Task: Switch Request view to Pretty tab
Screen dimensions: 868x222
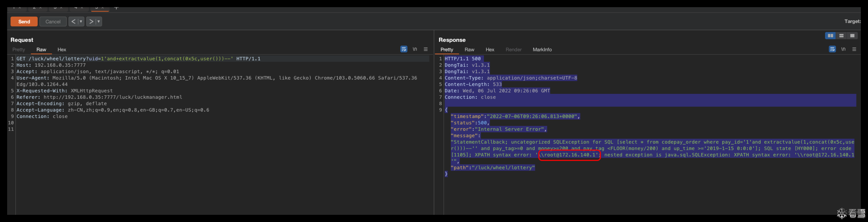Action: pyautogui.click(x=19, y=50)
